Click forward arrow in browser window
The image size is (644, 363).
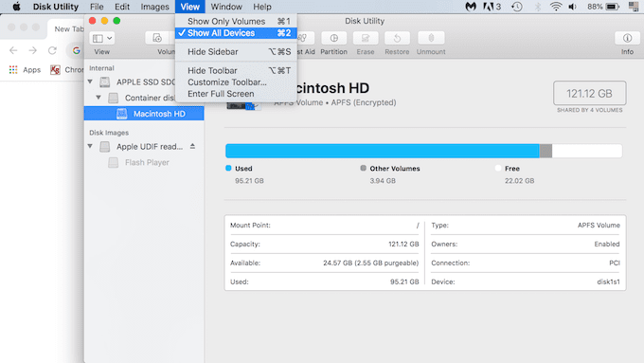(x=33, y=50)
